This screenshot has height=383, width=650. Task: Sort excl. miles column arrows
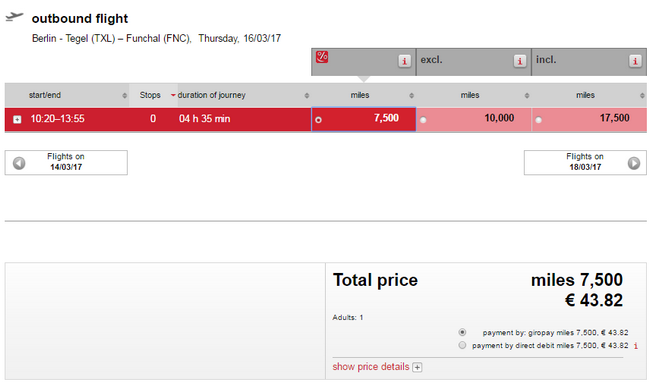[526, 95]
